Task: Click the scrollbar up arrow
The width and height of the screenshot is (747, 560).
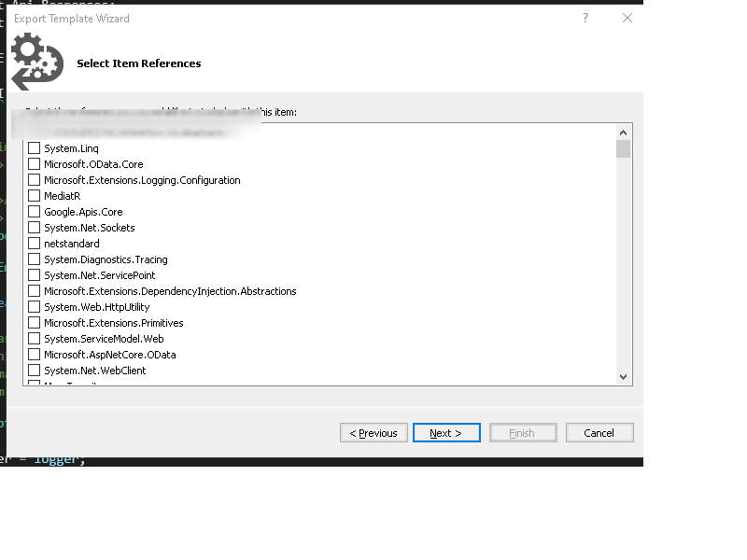Action: [x=623, y=133]
